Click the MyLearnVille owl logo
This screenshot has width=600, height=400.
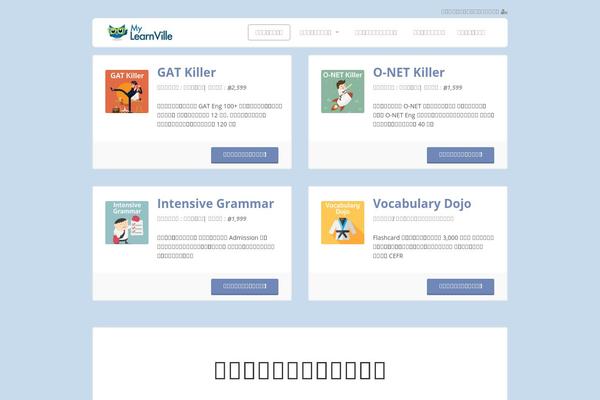(140, 33)
